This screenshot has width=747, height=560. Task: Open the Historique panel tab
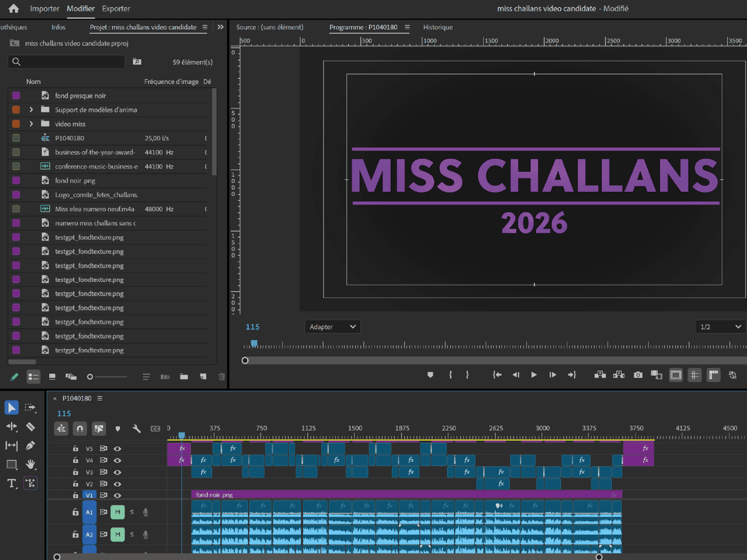437,27
